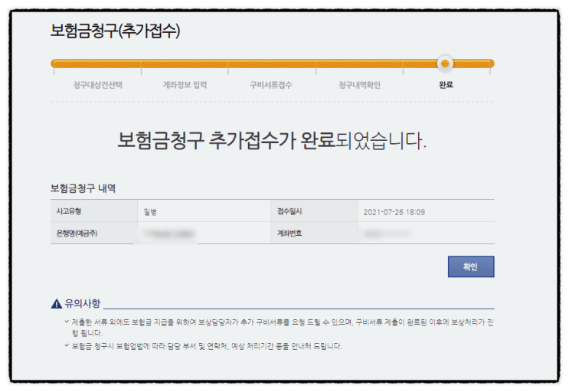Click the 유의사항 warning triangle icon

56,303
